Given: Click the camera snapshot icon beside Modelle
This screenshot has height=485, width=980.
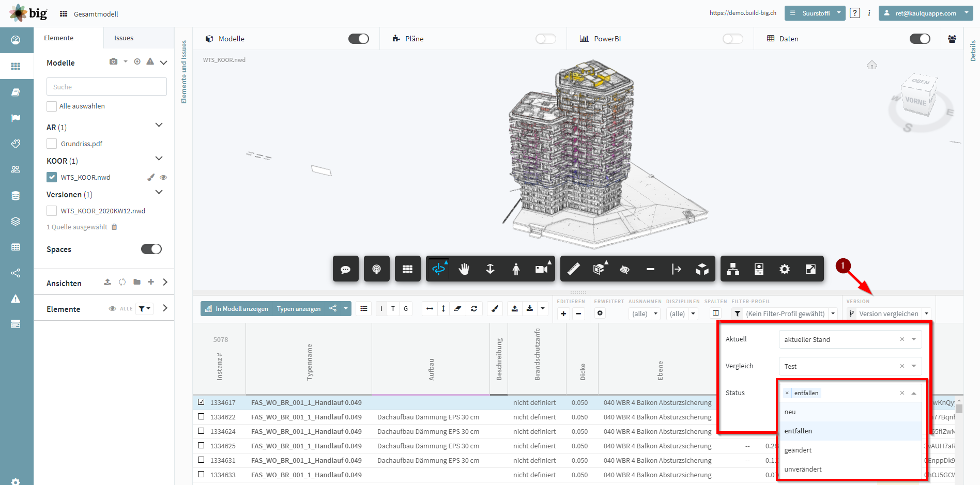Looking at the screenshot, I should point(114,61).
